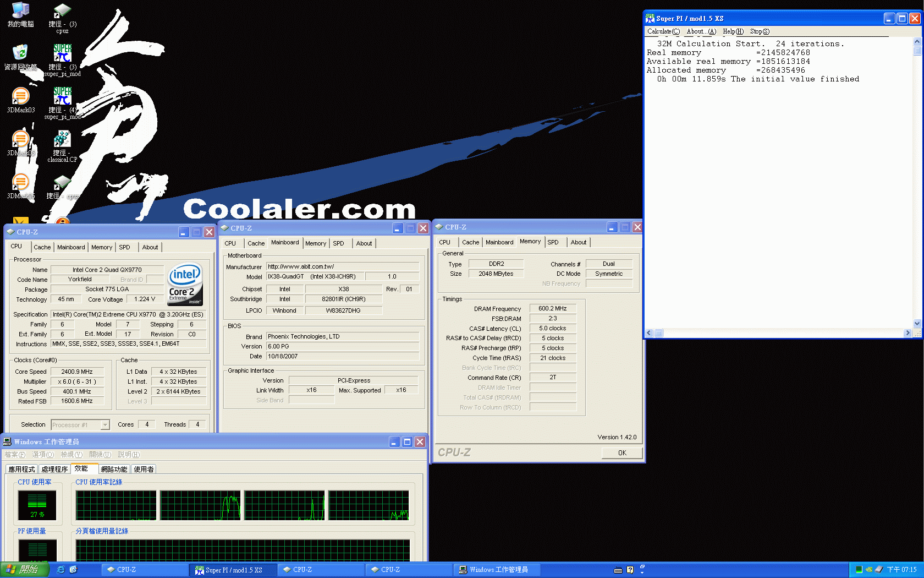Screen dimensions: 924x578
Task: Click the Intel Core 2 Extreme logo
Action: tap(185, 284)
